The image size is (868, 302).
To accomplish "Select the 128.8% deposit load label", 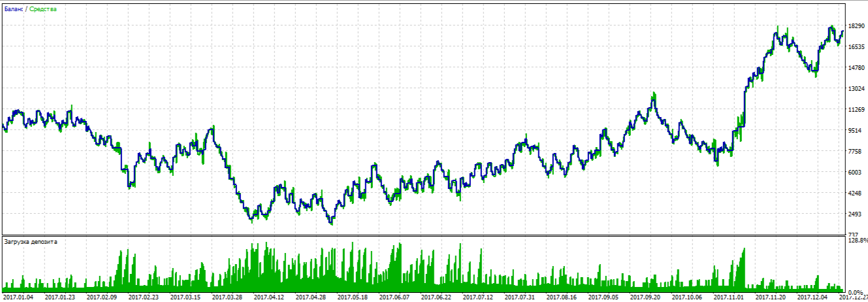I will pyautogui.click(x=857, y=241).
